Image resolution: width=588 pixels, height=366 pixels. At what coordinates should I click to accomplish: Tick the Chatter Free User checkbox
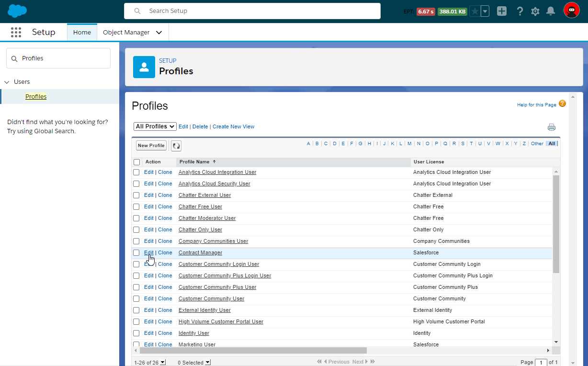tap(136, 206)
